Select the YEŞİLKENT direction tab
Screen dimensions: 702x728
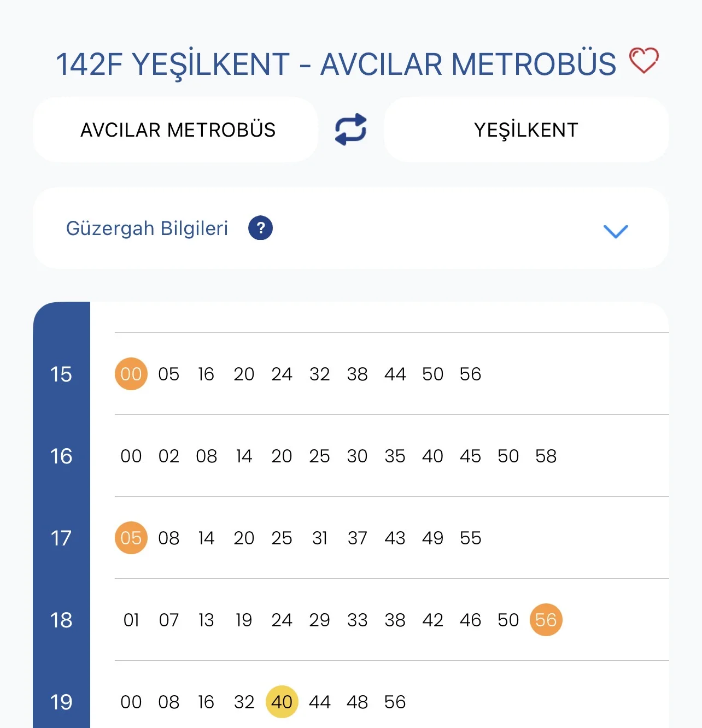526,130
